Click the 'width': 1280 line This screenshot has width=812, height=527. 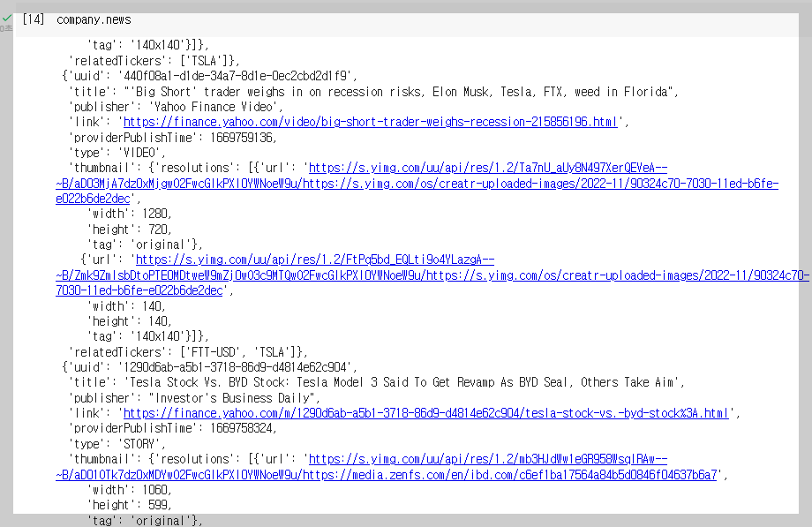click(x=130, y=214)
